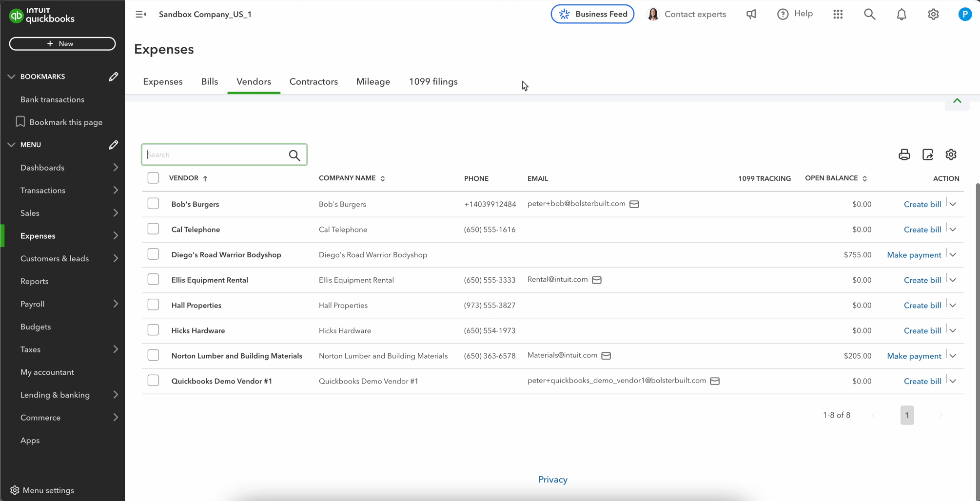Open action dropdown for Diego's Road Warrior
The image size is (980, 501).
click(953, 255)
